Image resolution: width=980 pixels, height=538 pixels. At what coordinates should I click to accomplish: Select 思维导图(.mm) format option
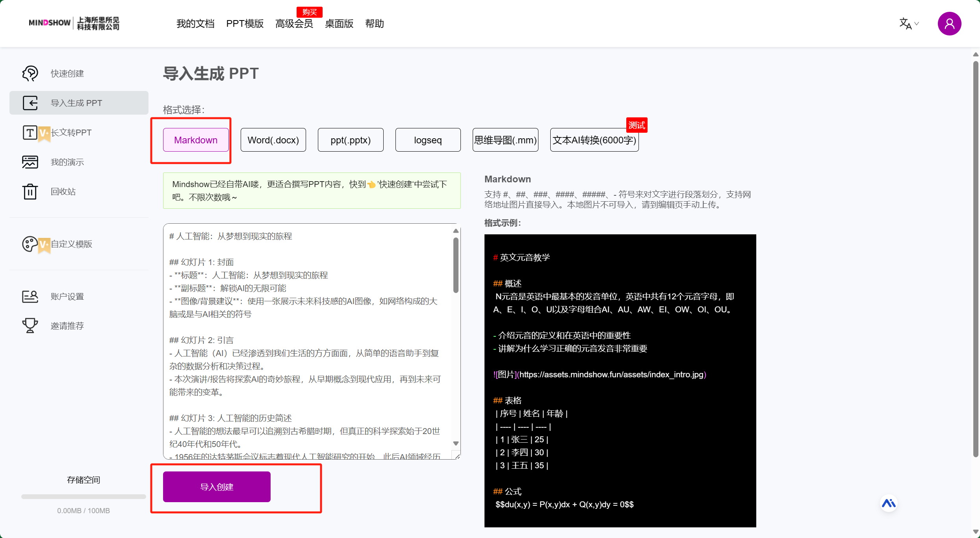click(x=505, y=140)
